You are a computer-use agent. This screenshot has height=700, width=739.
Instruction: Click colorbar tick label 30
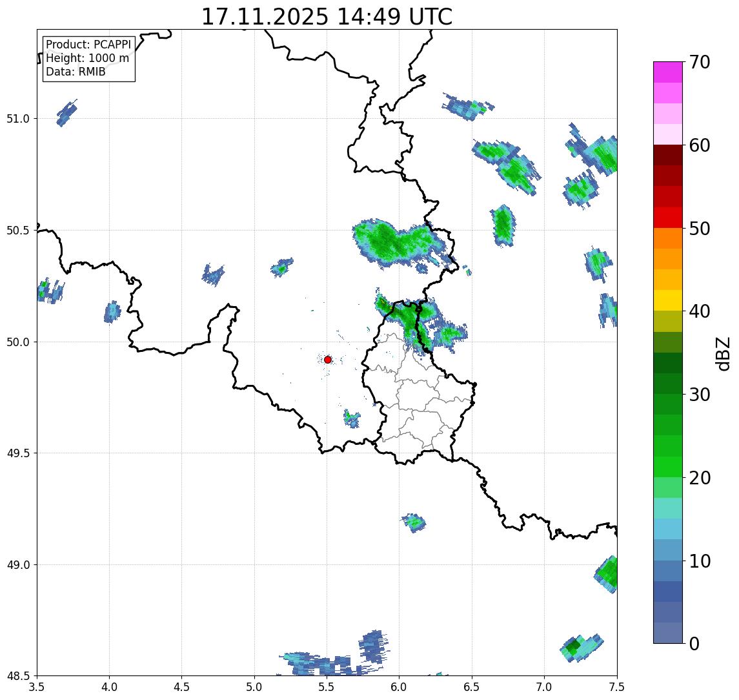700,395
